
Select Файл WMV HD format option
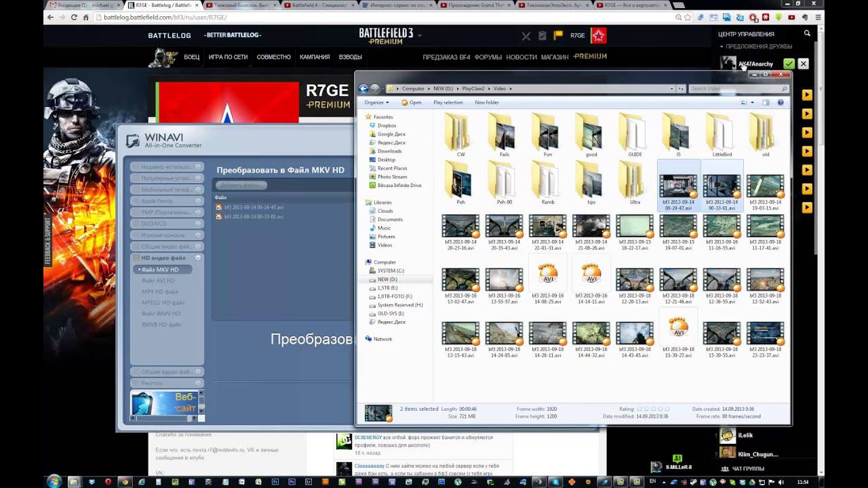(161, 314)
